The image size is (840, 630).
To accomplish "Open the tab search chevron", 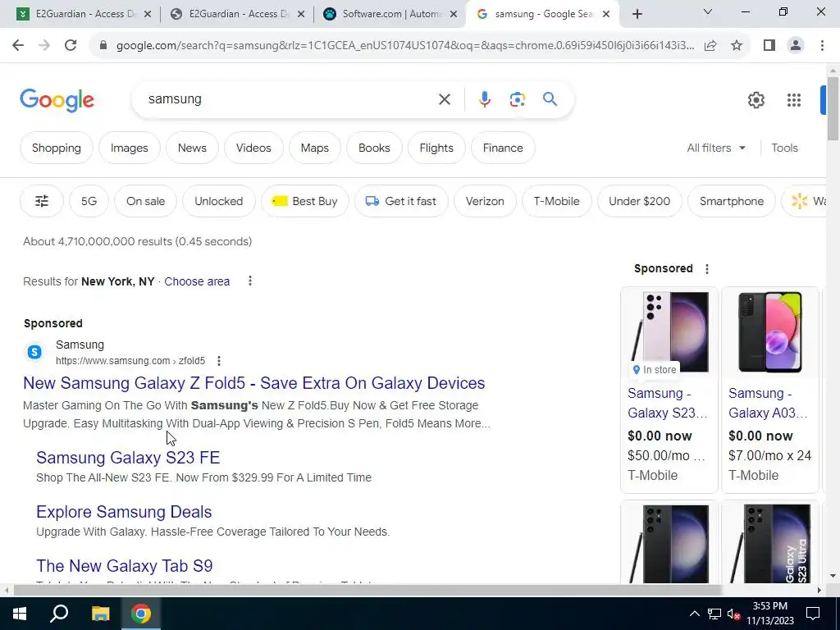I will coord(708,11).
